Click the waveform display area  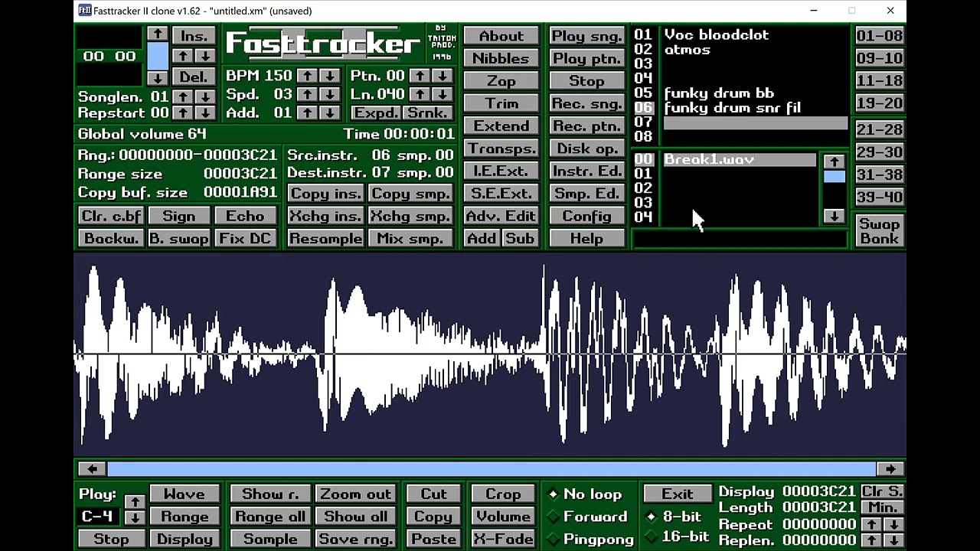(490, 354)
